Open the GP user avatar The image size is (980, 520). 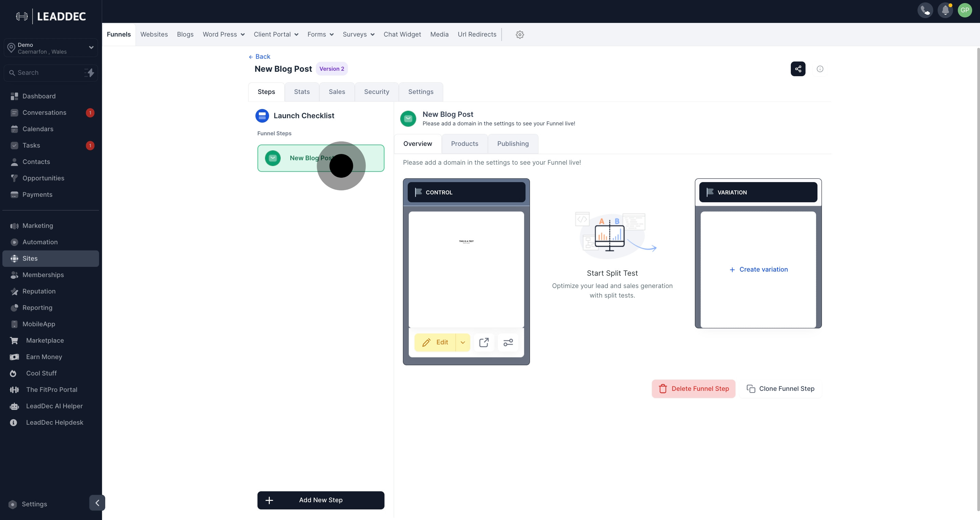click(965, 10)
